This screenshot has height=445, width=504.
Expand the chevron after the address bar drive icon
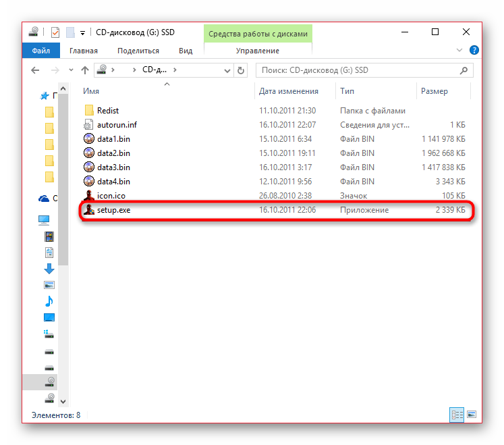113,70
